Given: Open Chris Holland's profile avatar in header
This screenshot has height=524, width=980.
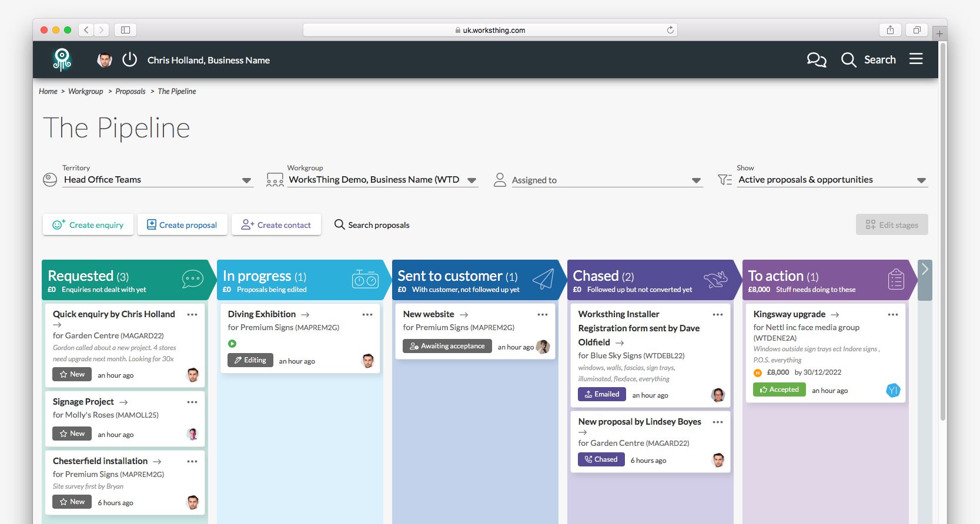Looking at the screenshot, I should pos(105,60).
